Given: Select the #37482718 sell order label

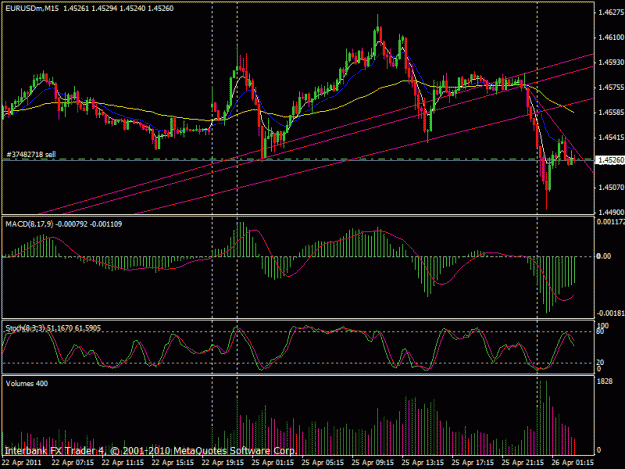Looking at the screenshot, I should (x=31, y=154).
